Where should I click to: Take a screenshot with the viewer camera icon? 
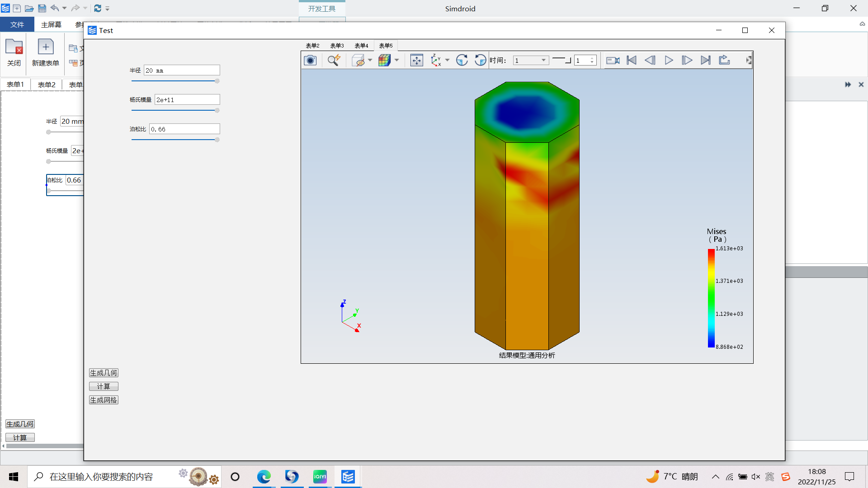pos(310,60)
